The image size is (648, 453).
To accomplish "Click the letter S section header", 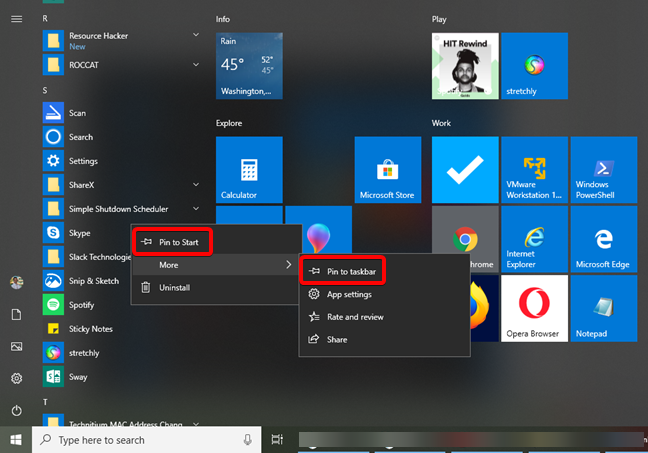I will [x=45, y=90].
